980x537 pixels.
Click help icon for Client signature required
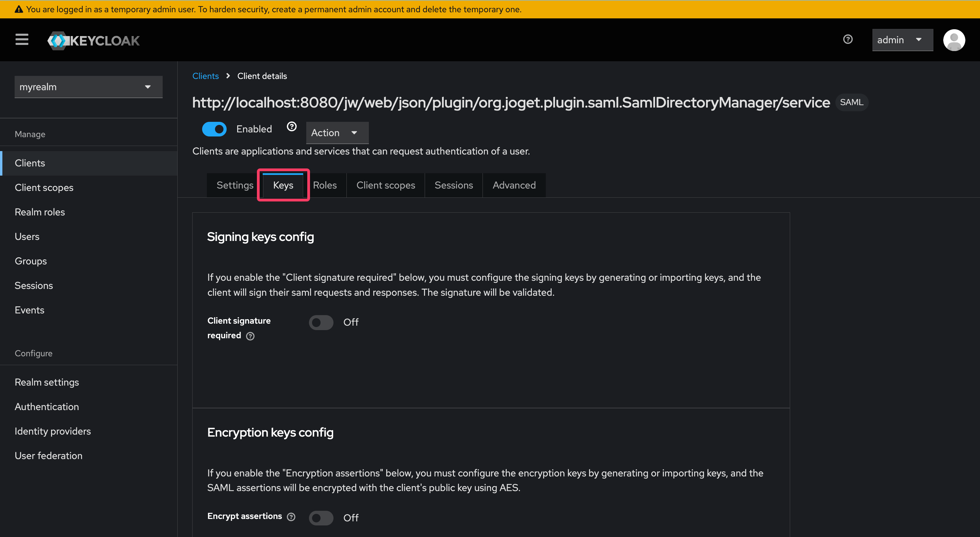[250, 336]
